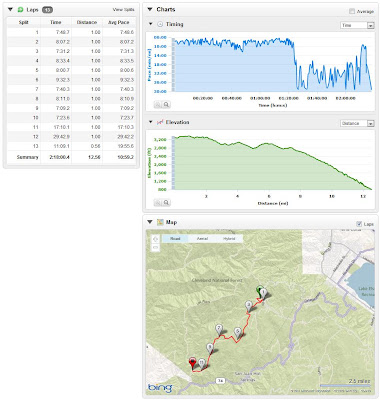Select Summary total distance 12.56
The width and height of the screenshot is (380, 400).
coord(95,157)
